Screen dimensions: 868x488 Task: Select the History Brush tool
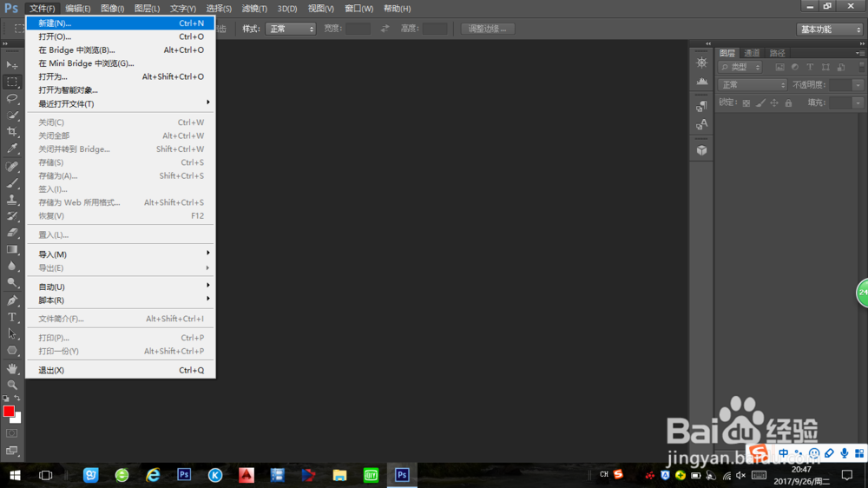coord(11,216)
